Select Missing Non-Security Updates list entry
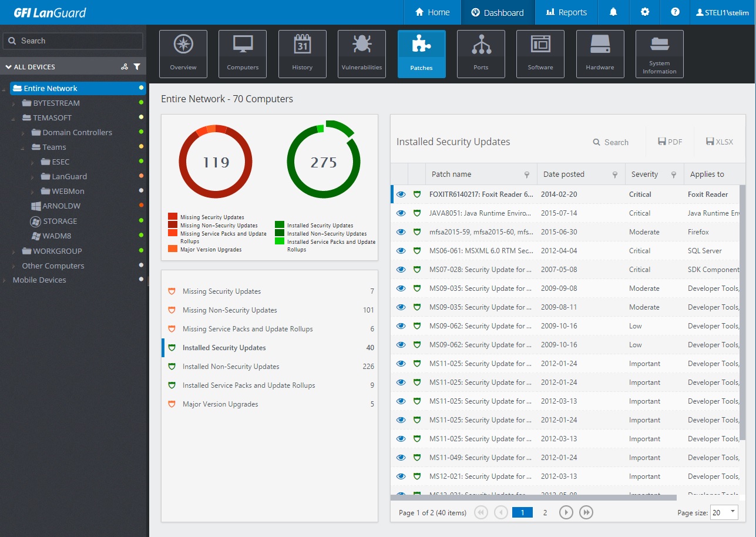This screenshot has width=756, height=537. coord(229,310)
